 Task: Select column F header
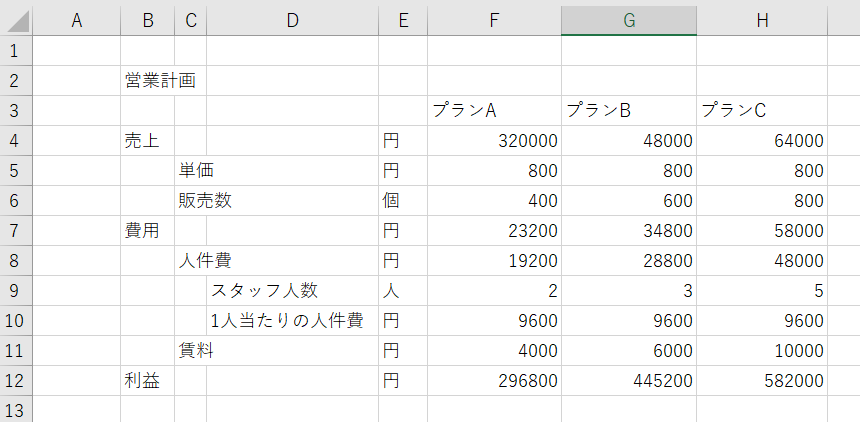495,21
